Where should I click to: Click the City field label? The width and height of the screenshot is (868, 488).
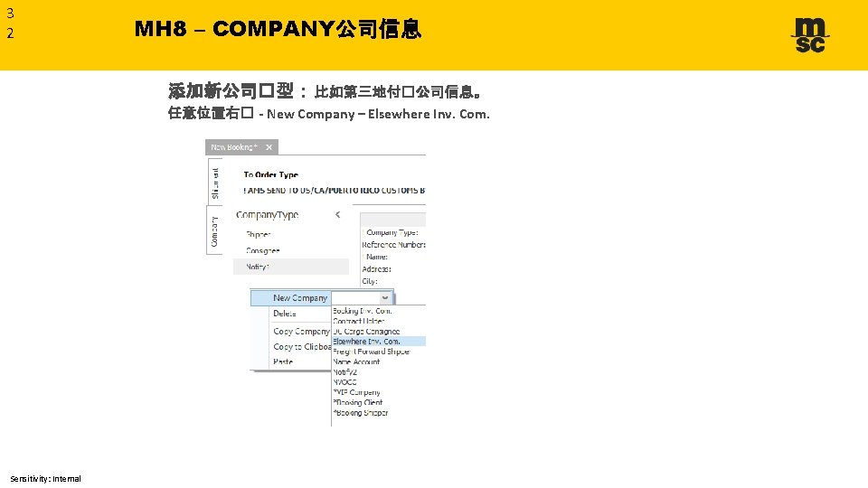pos(369,281)
